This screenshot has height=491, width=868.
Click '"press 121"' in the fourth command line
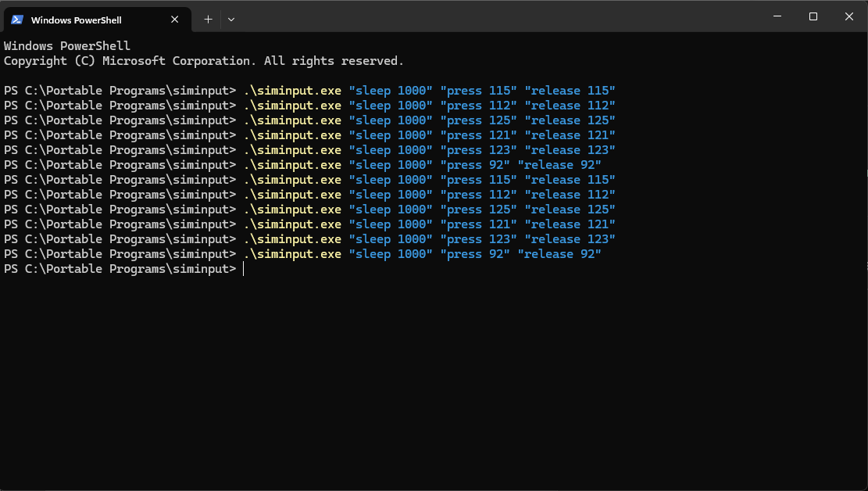[478, 135]
